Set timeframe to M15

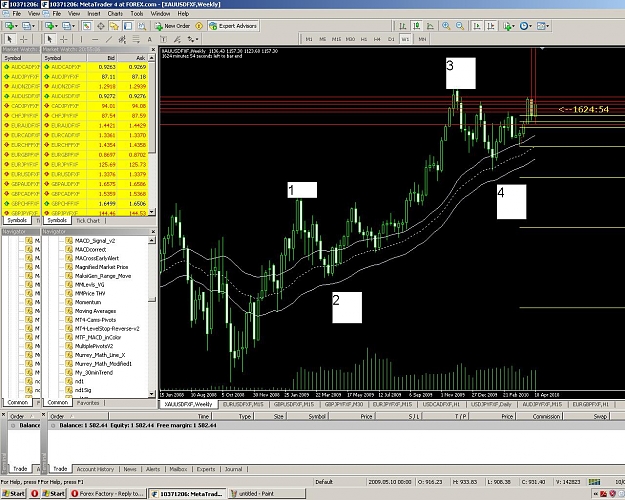[336, 39]
